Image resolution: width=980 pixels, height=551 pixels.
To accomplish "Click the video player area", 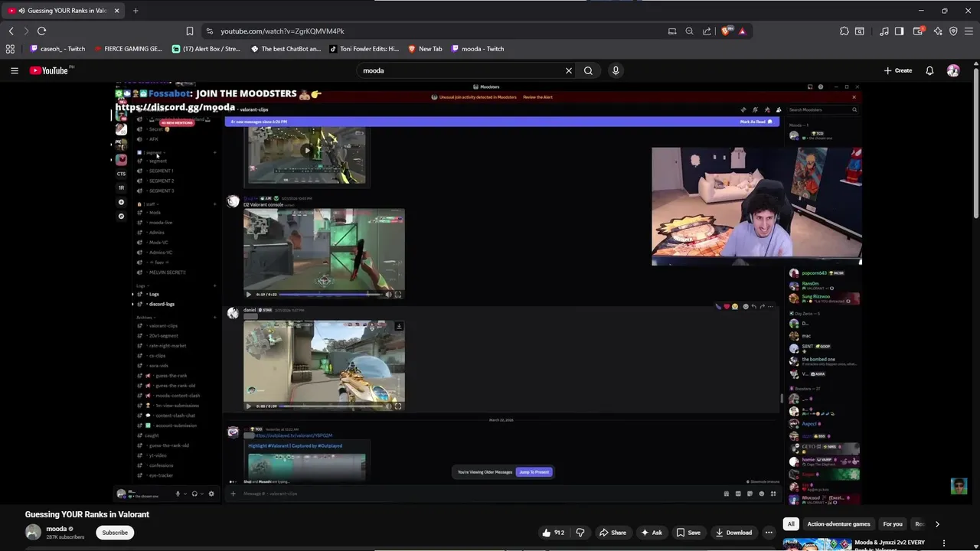I will 489,292.
